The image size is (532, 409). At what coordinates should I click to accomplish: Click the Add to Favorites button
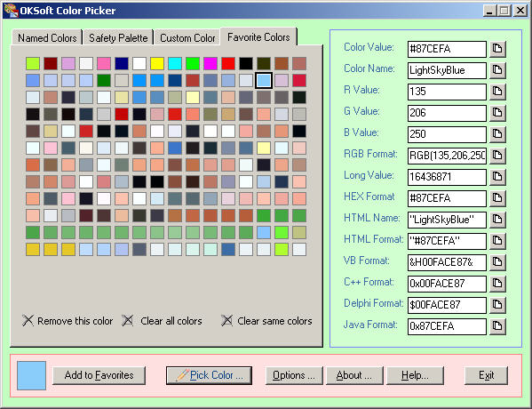[99, 375]
